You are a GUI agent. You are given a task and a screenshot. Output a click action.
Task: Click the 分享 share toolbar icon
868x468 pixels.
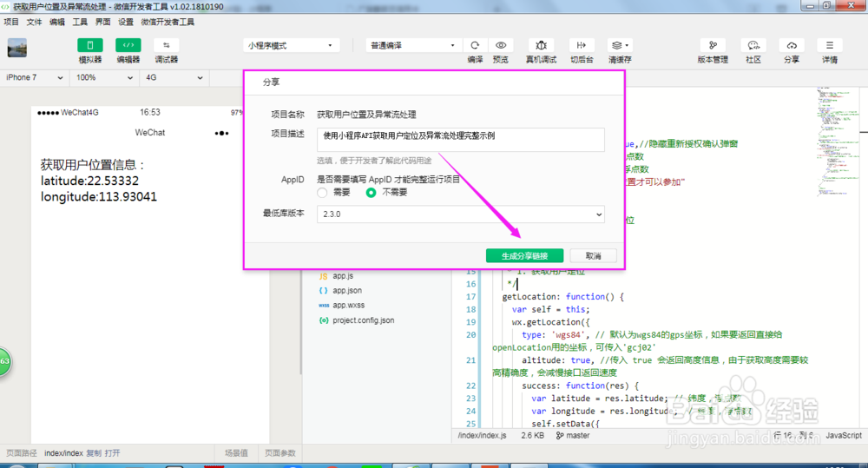(x=792, y=45)
